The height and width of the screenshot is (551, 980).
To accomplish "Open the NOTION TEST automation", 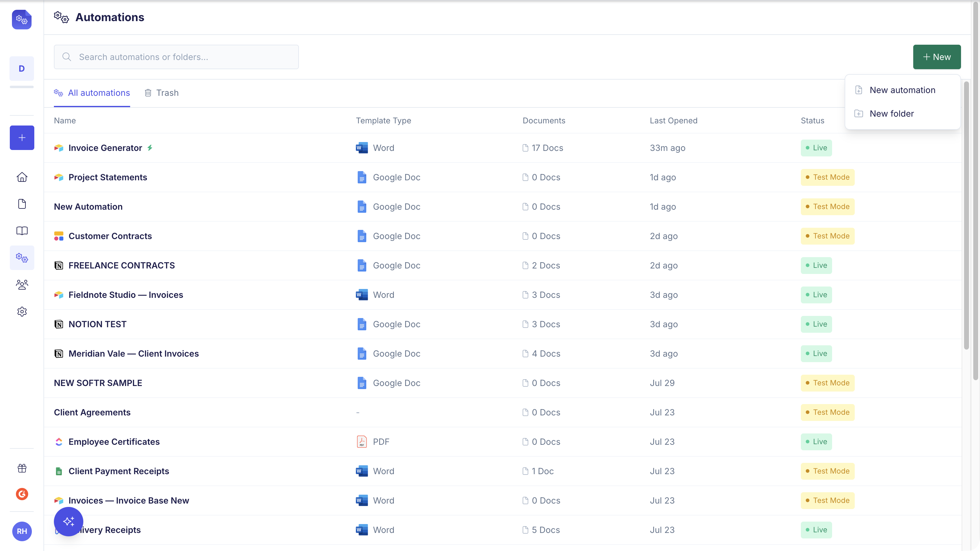I will click(97, 324).
